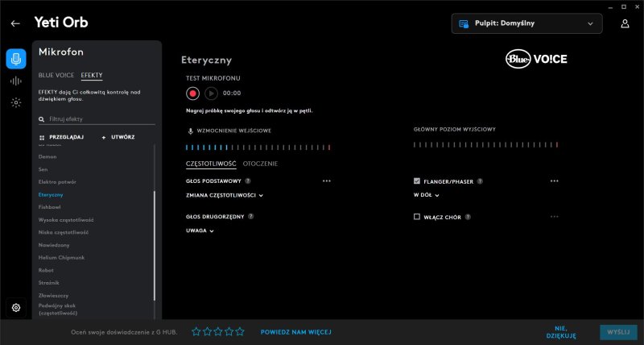Switch to the Otoczenie tab

coord(260,164)
